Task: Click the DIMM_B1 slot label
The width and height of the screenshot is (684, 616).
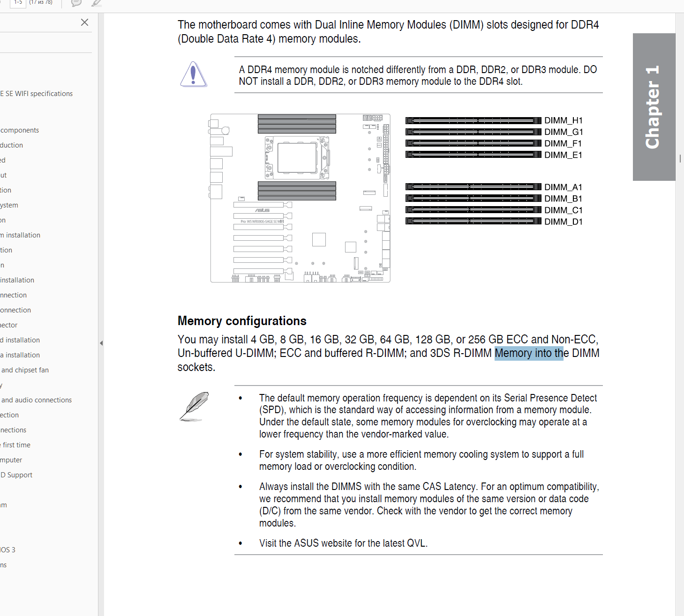Action: point(564,199)
